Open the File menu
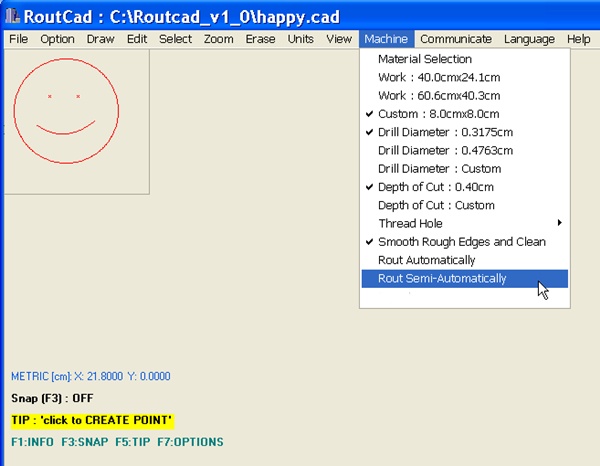The width and height of the screenshot is (600, 466). [18, 39]
